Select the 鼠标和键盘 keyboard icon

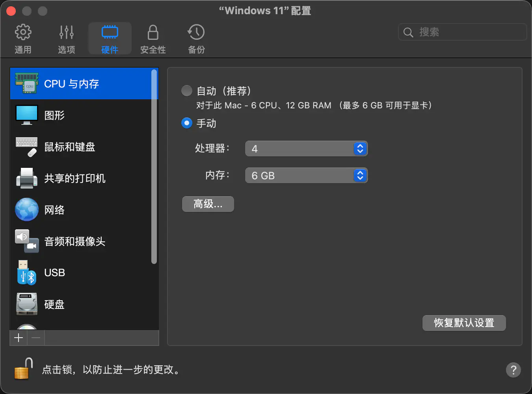[x=27, y=147]
